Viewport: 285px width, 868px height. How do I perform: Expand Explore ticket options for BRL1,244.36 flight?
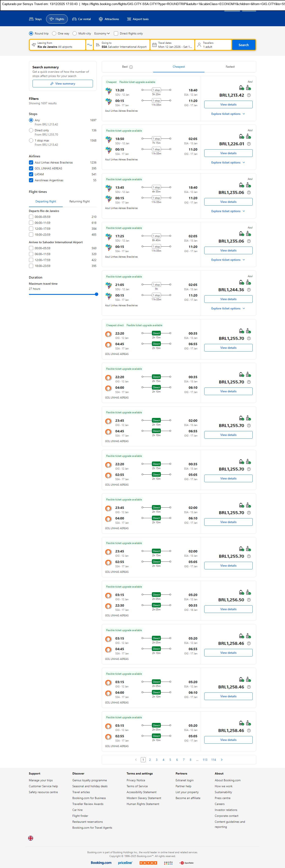[228, 308]
